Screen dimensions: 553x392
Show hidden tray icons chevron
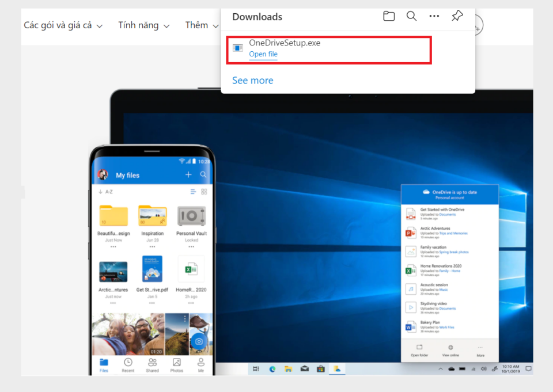pos(441,369)
